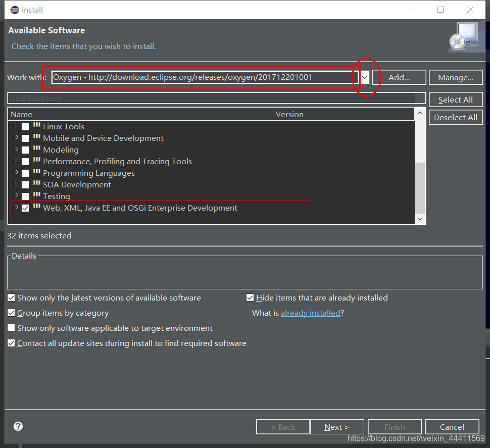Click the category icon beside Modeling
This screenshot has width=490, height=448.
[x=37, y=148]
